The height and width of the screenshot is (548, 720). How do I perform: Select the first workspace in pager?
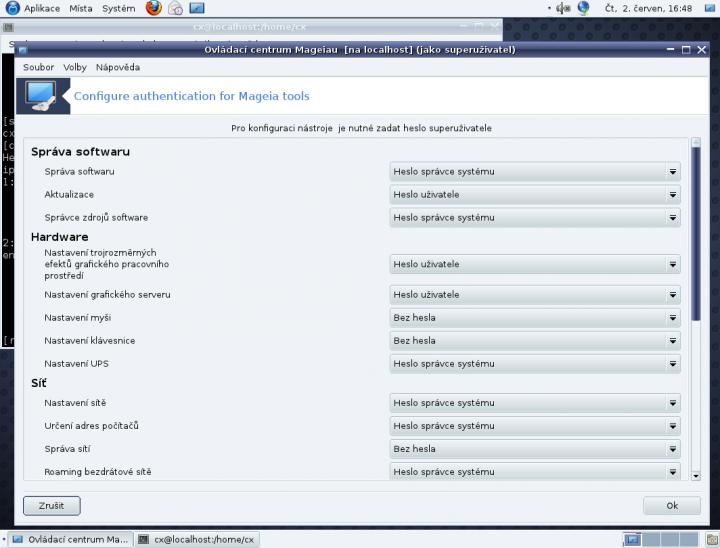[x=632, y=539]
